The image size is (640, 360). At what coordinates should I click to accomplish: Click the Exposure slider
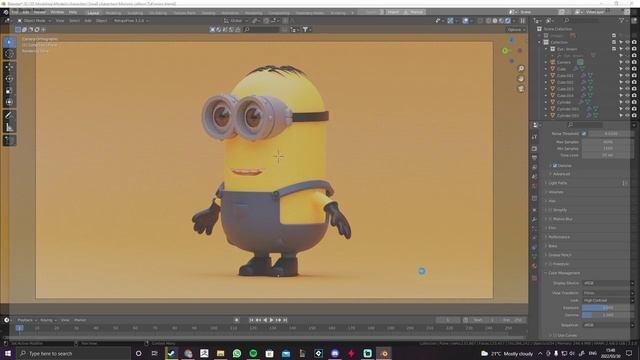pyautogui.click(x=608, y=307)
